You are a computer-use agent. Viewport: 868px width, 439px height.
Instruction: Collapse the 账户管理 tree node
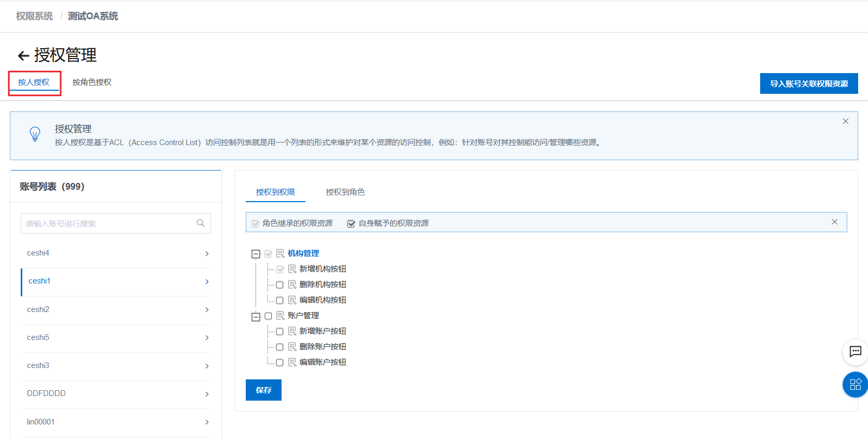(x=256, y=317)
